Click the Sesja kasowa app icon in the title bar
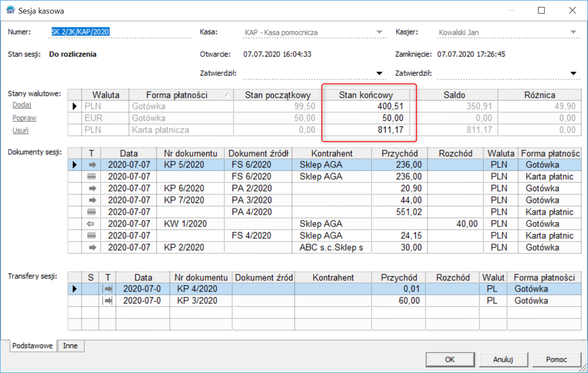The image size is (588, 373). click(x=10, y=11)
